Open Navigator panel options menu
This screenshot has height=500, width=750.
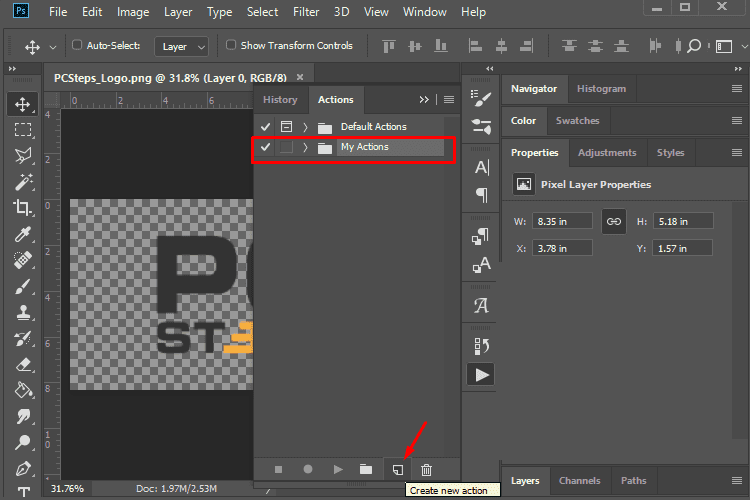point(737,89)
